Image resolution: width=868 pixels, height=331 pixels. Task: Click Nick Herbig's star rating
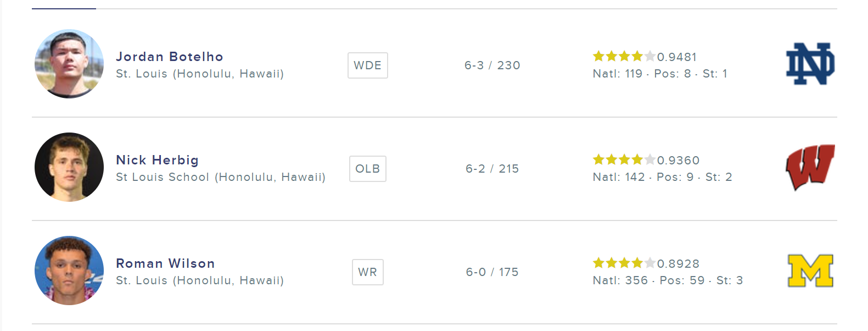[624, 159]
